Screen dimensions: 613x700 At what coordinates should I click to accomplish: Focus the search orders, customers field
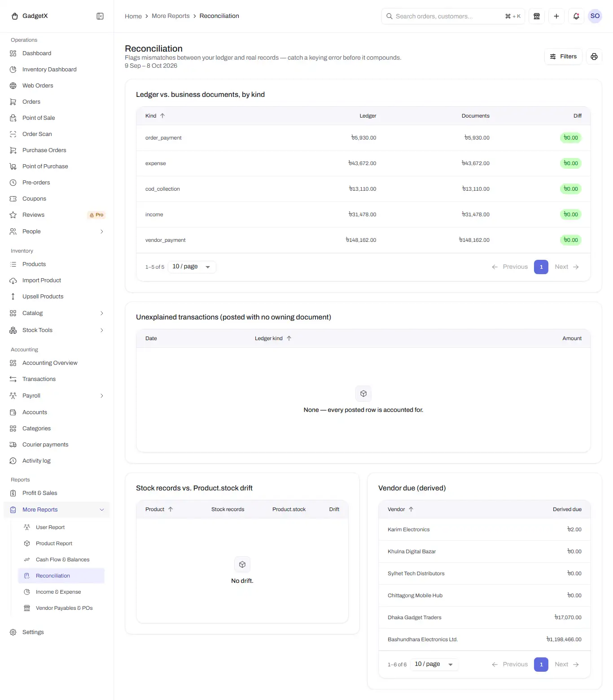(453, 16)
